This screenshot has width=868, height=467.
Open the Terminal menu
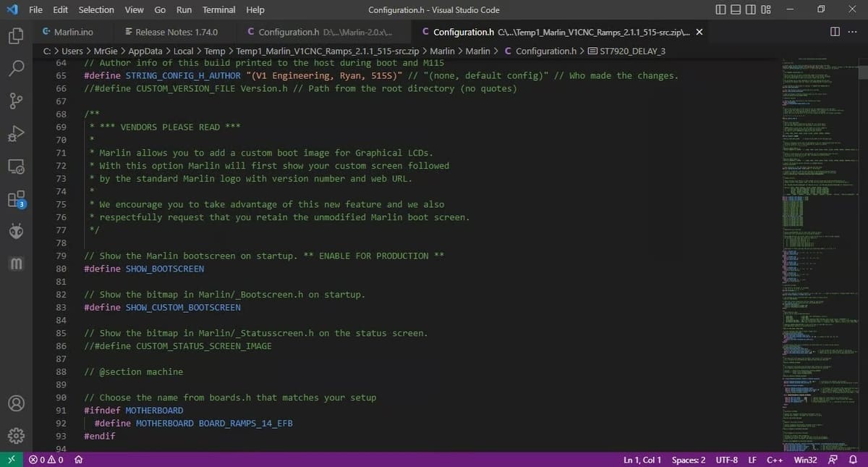[218, 9]
